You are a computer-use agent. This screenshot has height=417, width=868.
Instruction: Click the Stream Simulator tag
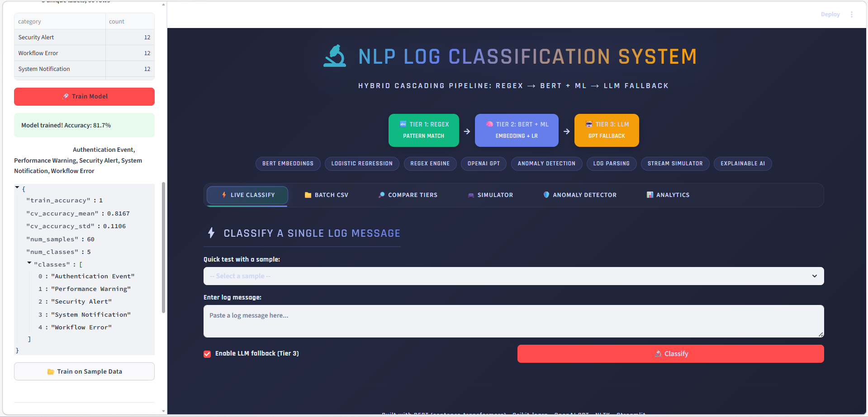pos(675,164)
